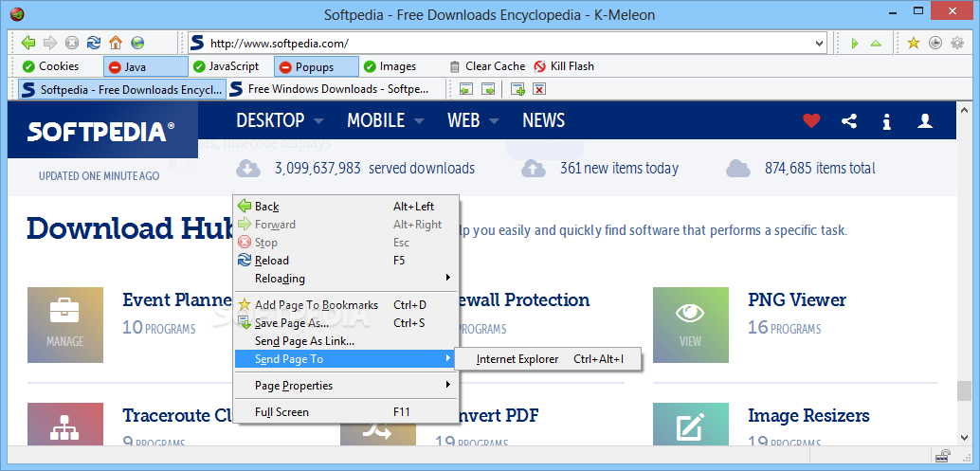Open a new tab icon
Viewport: 980px width, 471px height.
[517, 89]
